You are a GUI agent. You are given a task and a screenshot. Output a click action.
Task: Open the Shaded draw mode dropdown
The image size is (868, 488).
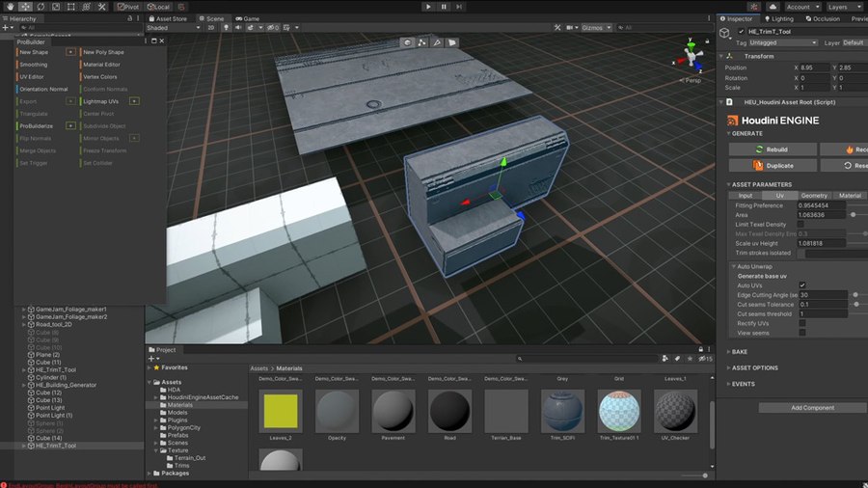pyautogui.click(x=174, y=28)
